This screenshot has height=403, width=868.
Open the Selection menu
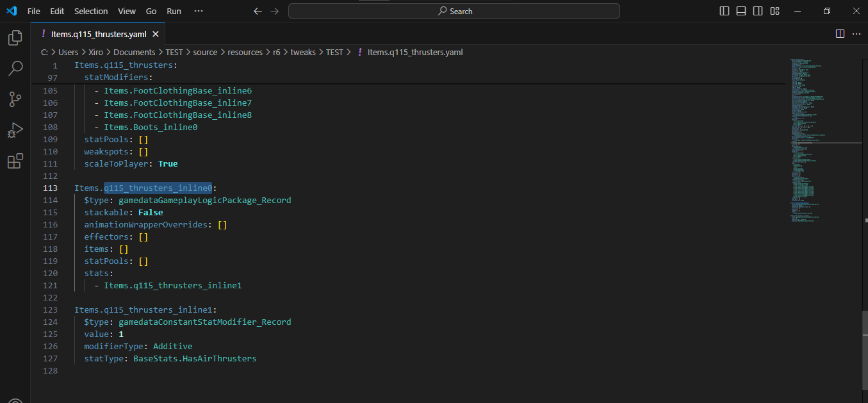[x=91, y=11]
